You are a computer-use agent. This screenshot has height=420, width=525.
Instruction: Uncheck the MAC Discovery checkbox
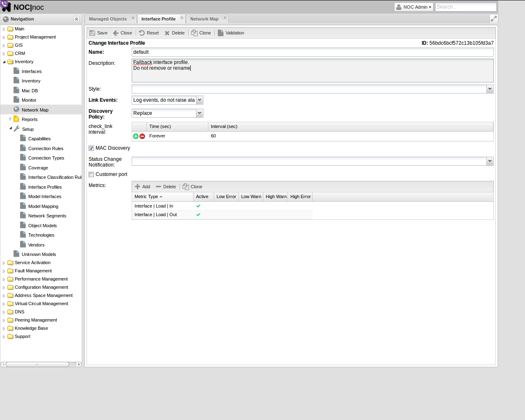pos(91,148)
